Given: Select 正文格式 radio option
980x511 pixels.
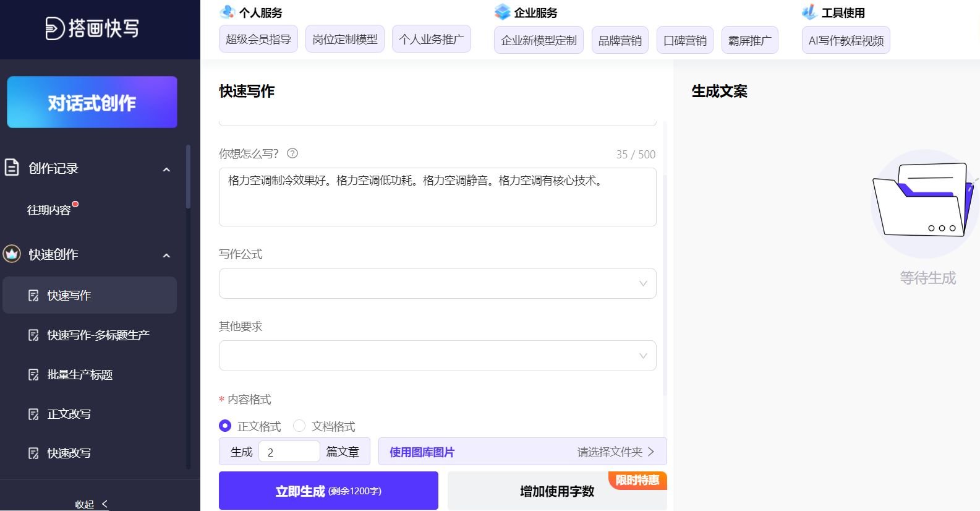Looking at the screenshot, I should pyautogui.click(x=225, y=426).
